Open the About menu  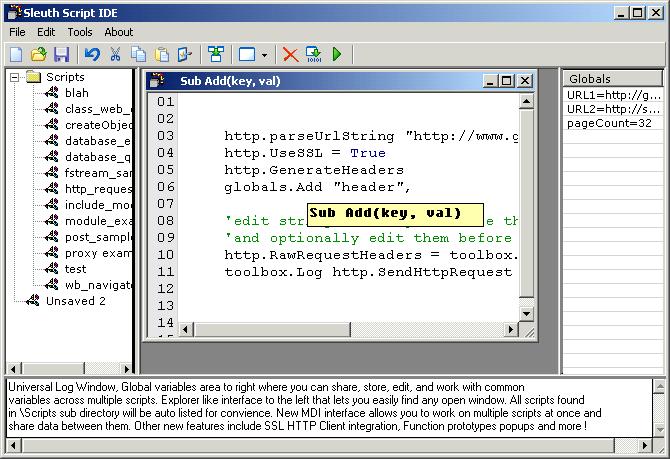[x=119, y=32]
